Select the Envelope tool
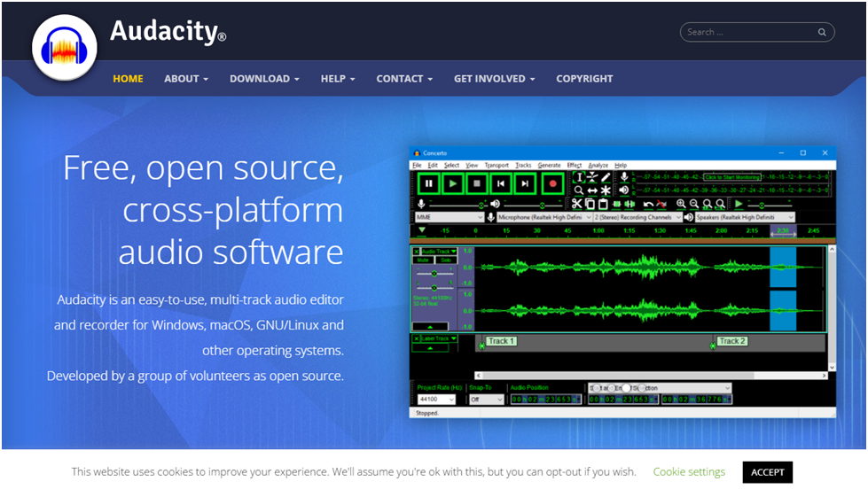The image size is (868, 497). [592, 177]
